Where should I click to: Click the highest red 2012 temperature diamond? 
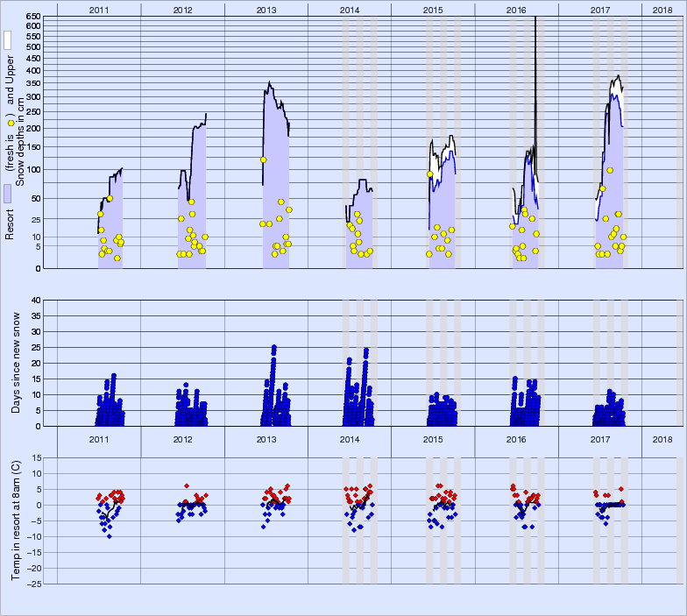tap(187, 485)
